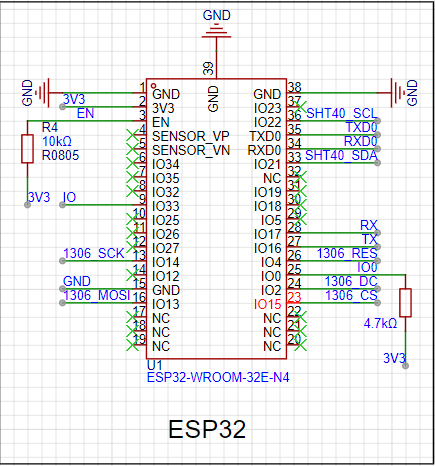Click the no-connect X on pin 19
This screenshot has width=435, height=466.
click(132, 345)
